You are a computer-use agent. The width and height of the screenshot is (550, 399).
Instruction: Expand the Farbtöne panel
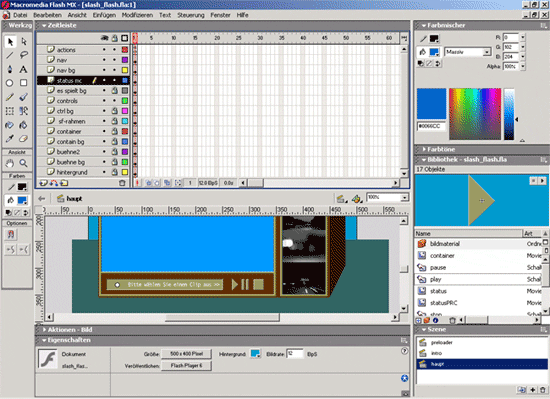pyautogui.click(x=441, y=149)
